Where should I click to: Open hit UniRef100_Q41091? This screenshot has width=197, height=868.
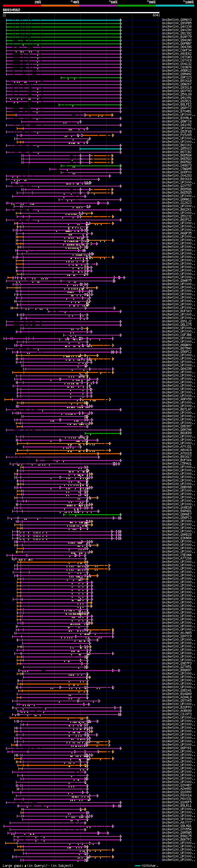pyautogui.click(x=177, y=98)
